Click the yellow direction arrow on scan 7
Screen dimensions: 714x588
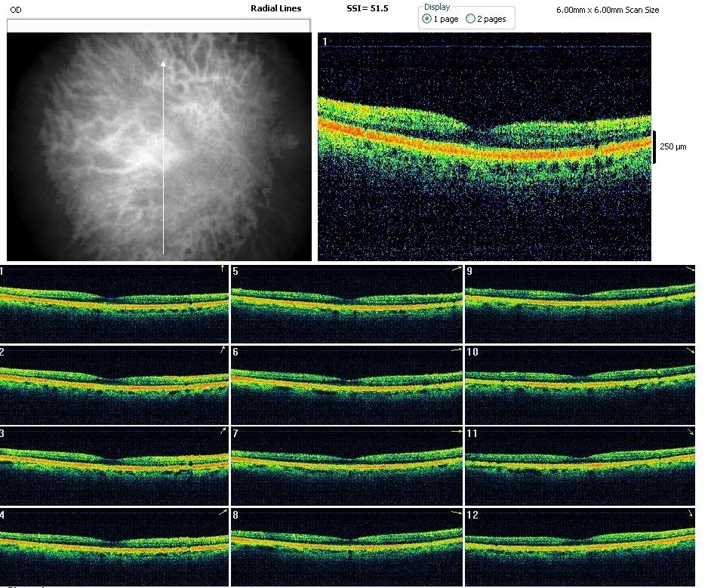tap(456, 431)
